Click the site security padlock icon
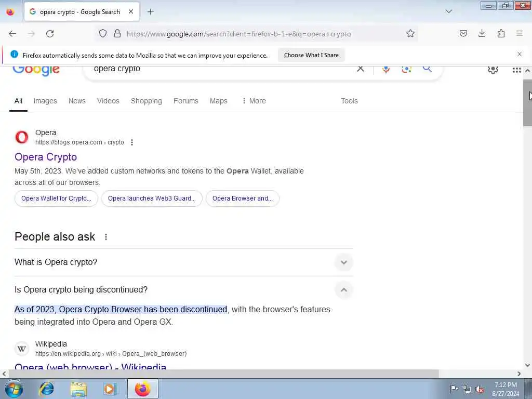The width and height of the screenshot is (532, 399). (117, 33)
